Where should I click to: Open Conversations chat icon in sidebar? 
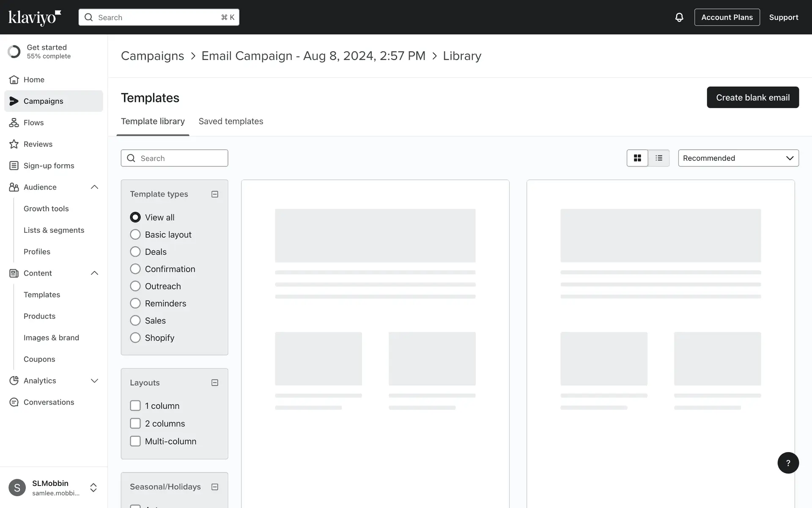click(x=14, y=402)
